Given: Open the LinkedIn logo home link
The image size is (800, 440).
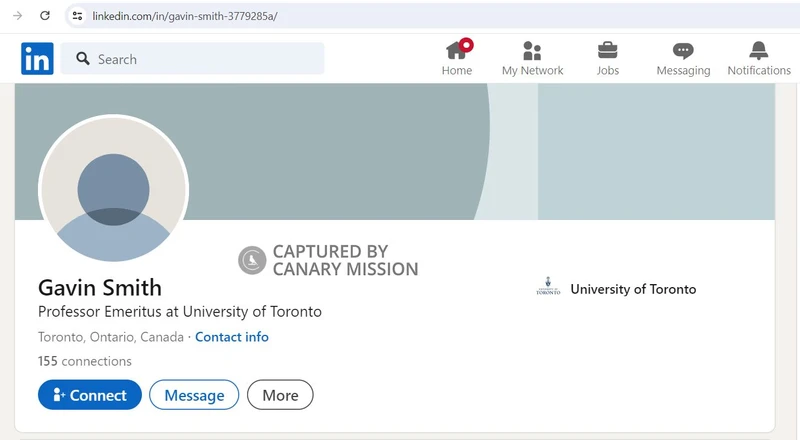Looking at the screenshot, I should pos(37,59).
